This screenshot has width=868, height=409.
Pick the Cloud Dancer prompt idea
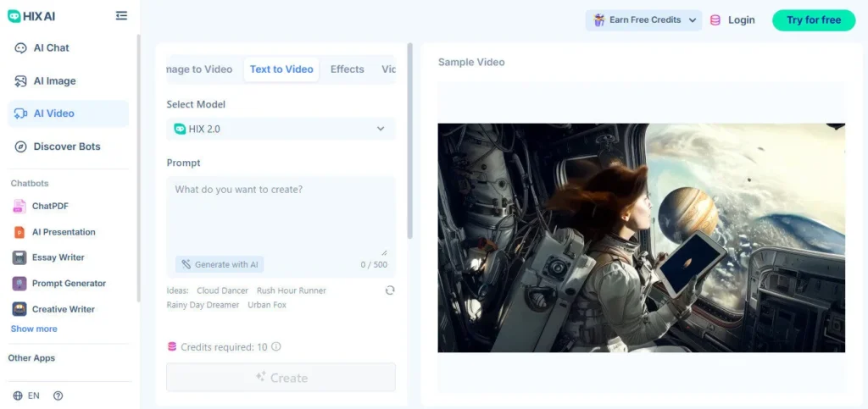tap(223, 290)
